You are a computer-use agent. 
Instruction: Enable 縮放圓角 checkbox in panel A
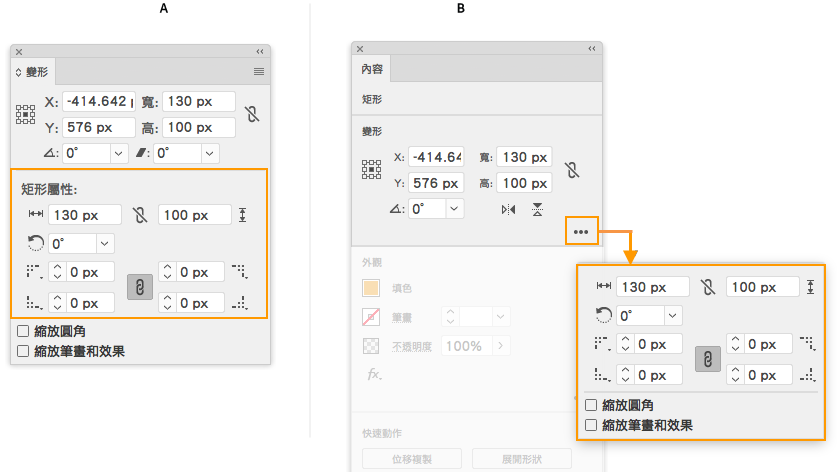(x=24, y=333)
